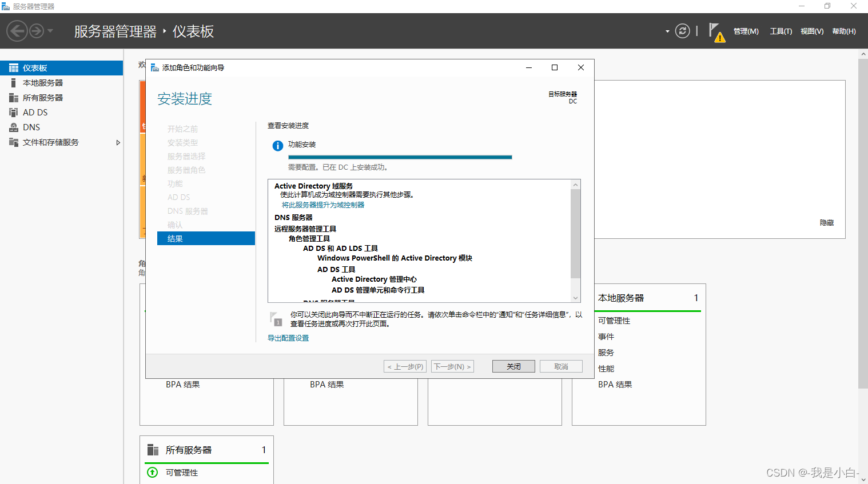Click Active Directory 管理中心 result entry
This screenshot has height=484, width=868.
pos(374,279)
